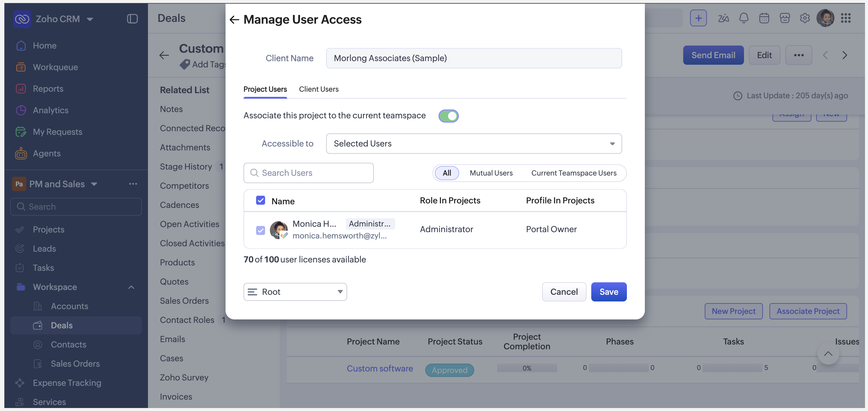868x411 pixels.
Task: Open Contact Roles related list
Action: [x=187, y=320]
